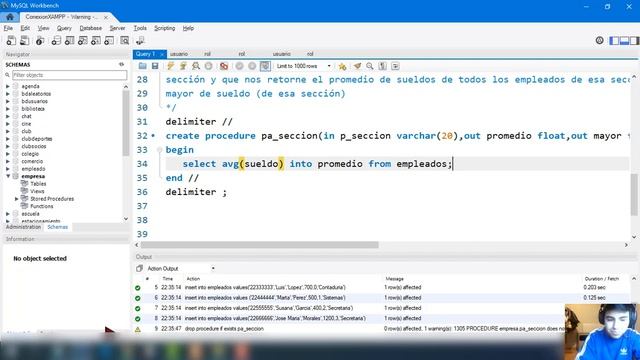
Task: Toggle continue-on-error red icon
Action: click(224, 66)
